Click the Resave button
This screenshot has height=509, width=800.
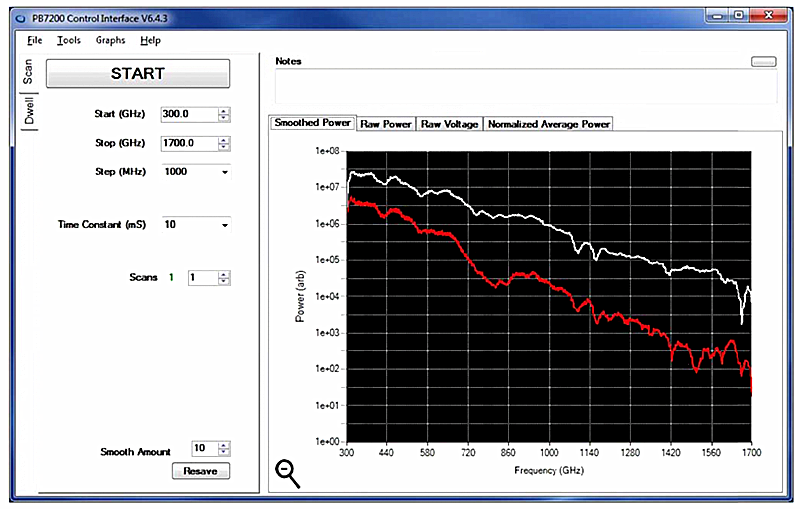click(200, 470)
